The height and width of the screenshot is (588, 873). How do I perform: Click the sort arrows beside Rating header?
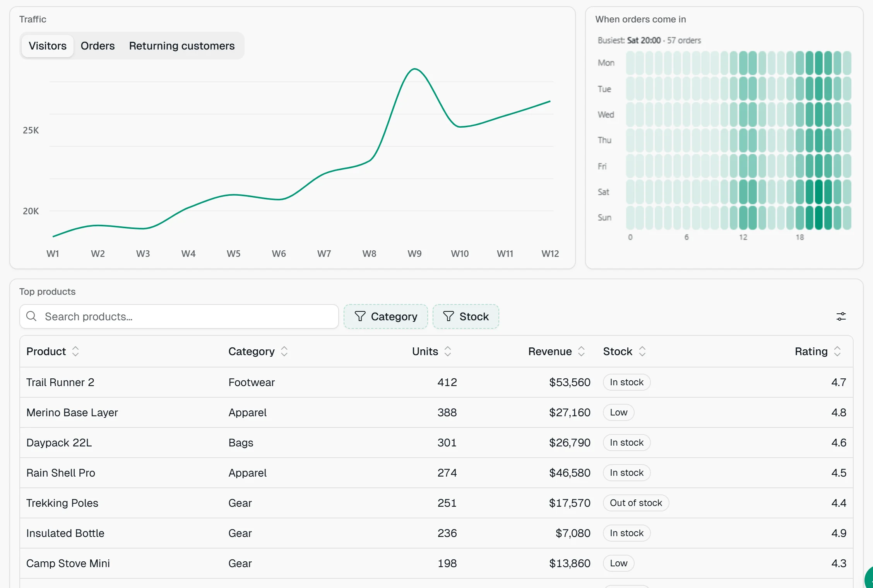[x=837, y=351]
